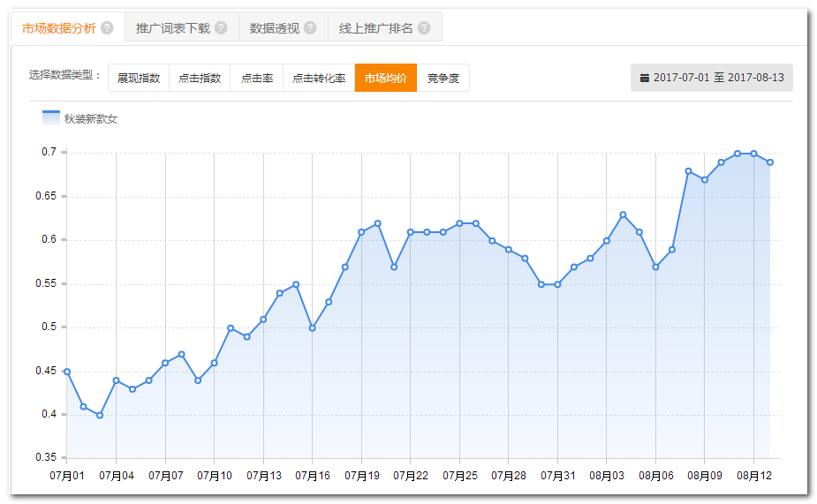Click data point at 07月01 on chart
The image size is (817, 504).
(67, 372)
